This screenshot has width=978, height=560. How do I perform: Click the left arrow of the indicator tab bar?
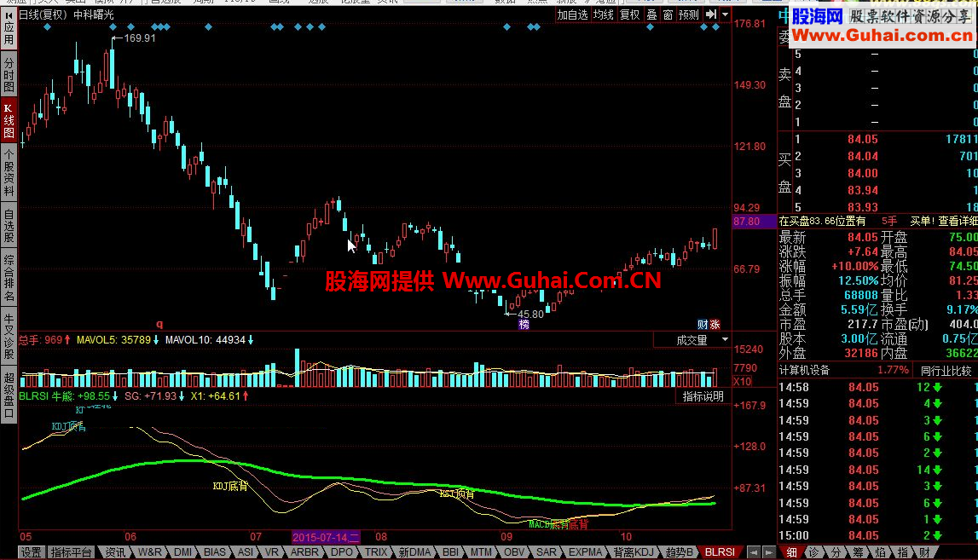(x=754, y=552)
